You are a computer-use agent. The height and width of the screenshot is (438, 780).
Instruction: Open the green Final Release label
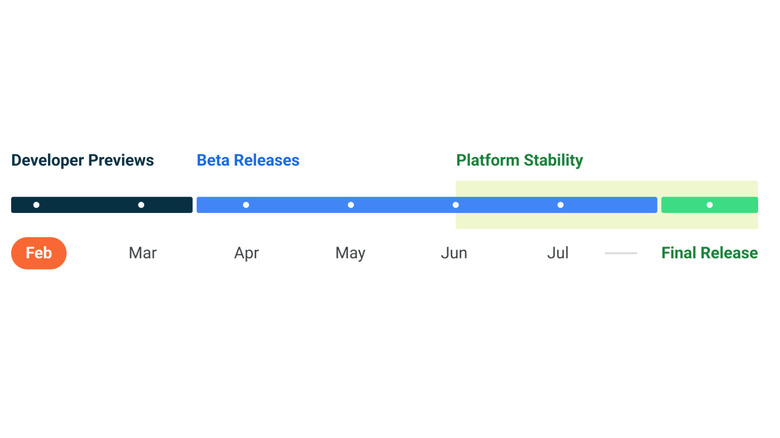click(x=709, y=253)
